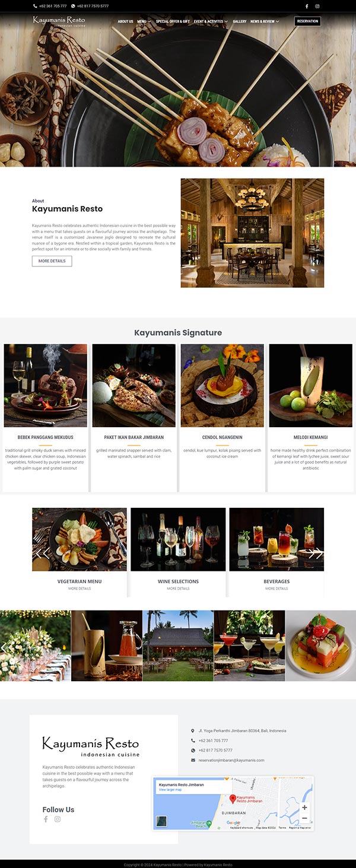Open Facebook icon in top bar
Screen dimensions: 356x868
click(x=307, y=6)
